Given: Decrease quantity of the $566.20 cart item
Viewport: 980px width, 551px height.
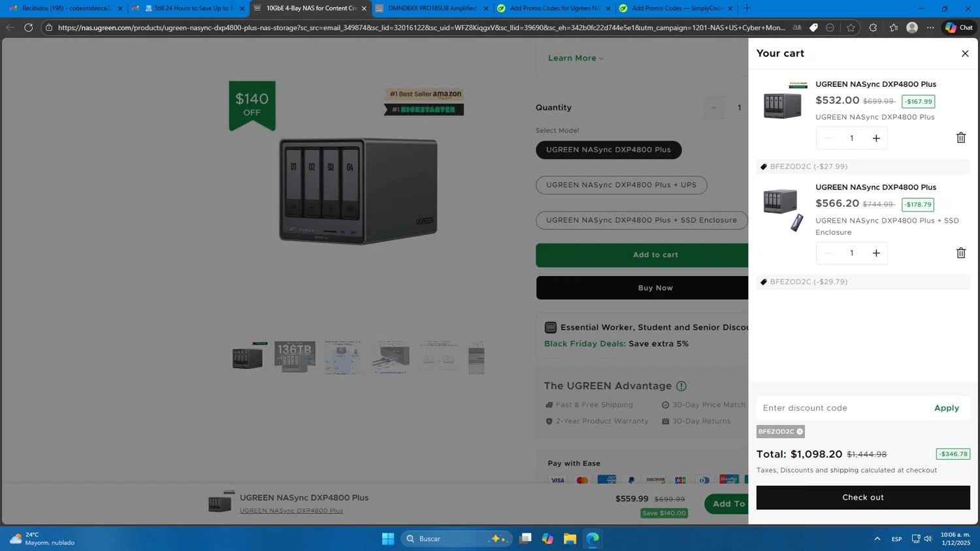Looking at the screenshot, I should [x=828, y=253].
